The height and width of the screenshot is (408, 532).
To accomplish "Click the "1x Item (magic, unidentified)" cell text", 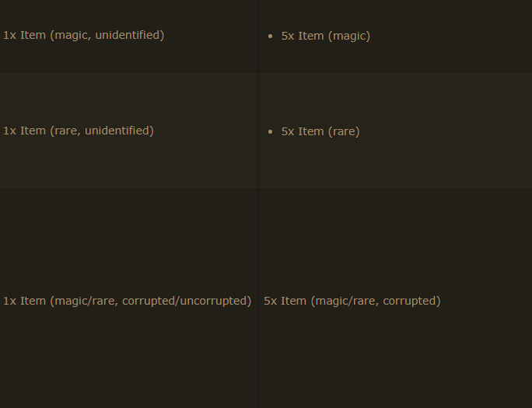I will [x=83, y=35].
